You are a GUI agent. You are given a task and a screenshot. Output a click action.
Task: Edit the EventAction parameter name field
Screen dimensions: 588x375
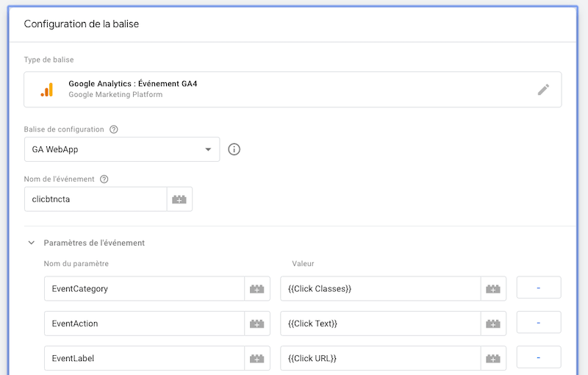click(144, 324)
